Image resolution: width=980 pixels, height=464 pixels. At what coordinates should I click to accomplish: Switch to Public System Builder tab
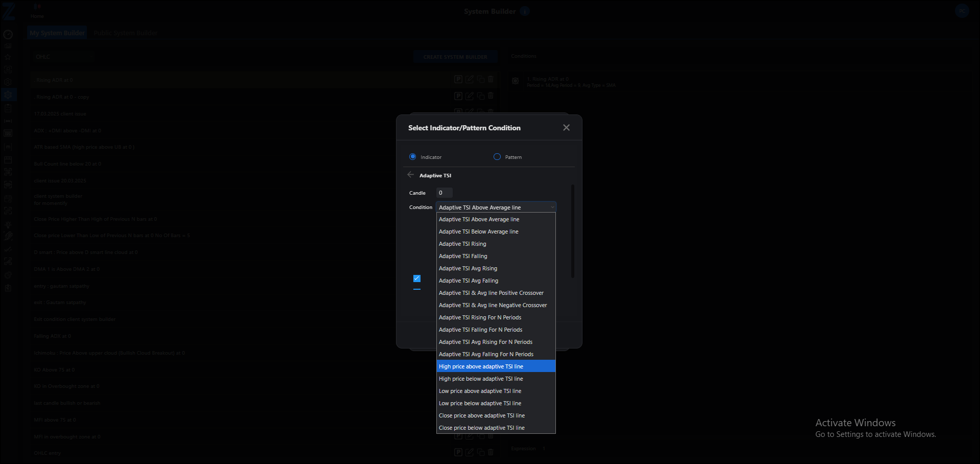point(126,33)
